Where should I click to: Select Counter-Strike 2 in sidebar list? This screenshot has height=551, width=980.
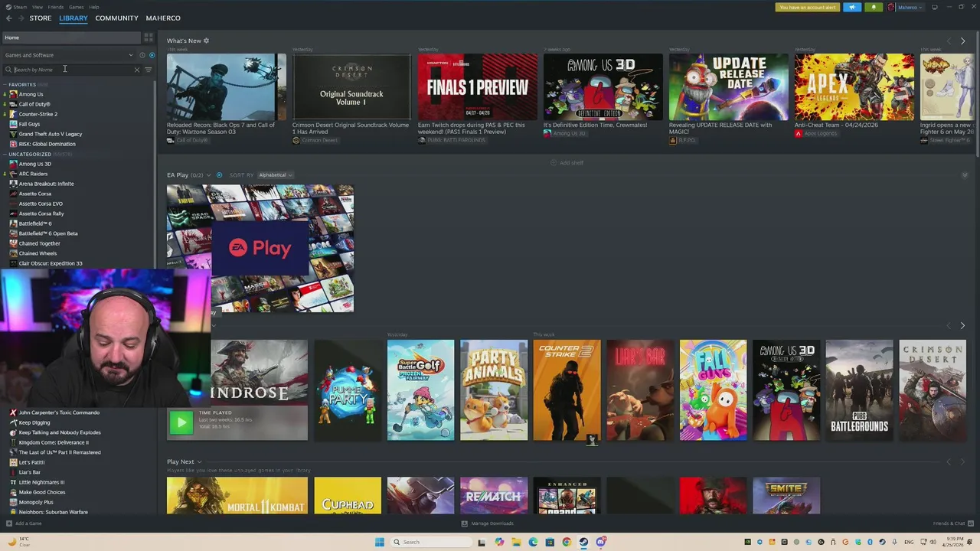click(38, 114)
